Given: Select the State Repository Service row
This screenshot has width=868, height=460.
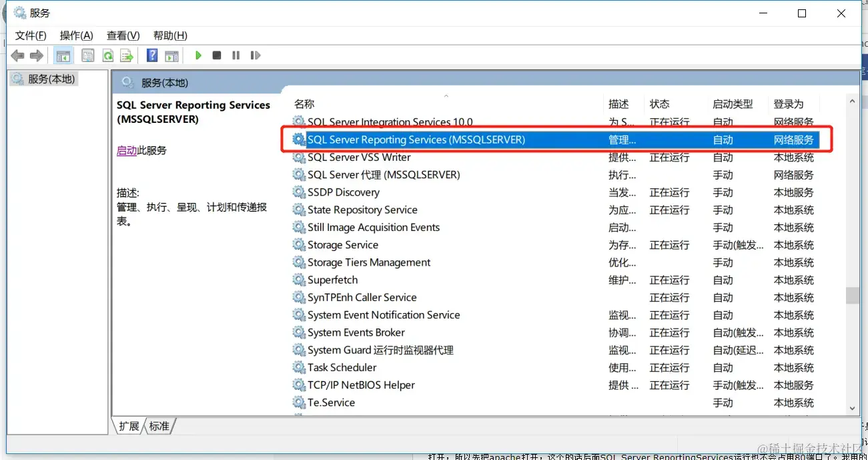Looking at the screenshot, I should tap(555, 210).
